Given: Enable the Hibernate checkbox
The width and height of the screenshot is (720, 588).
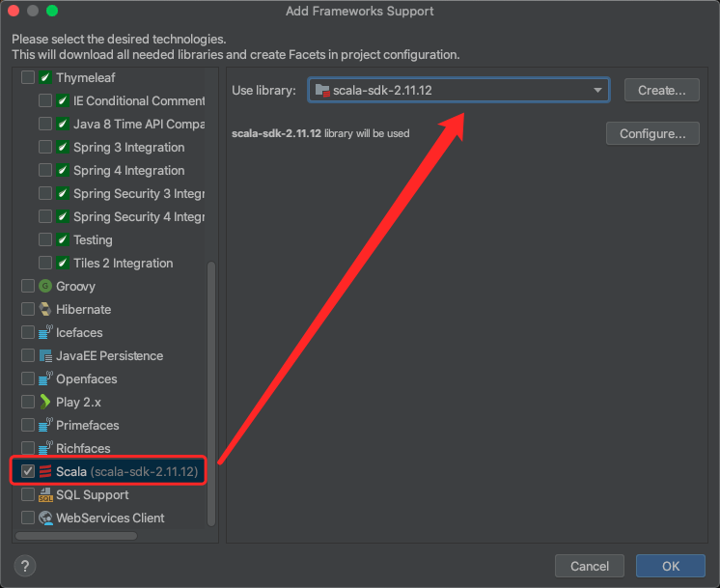Looking at the screenshot, I should [28, 309].
